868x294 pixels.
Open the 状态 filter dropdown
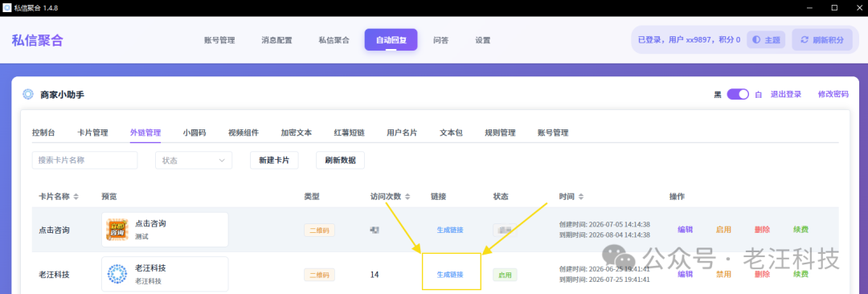[x=194, y=160]
